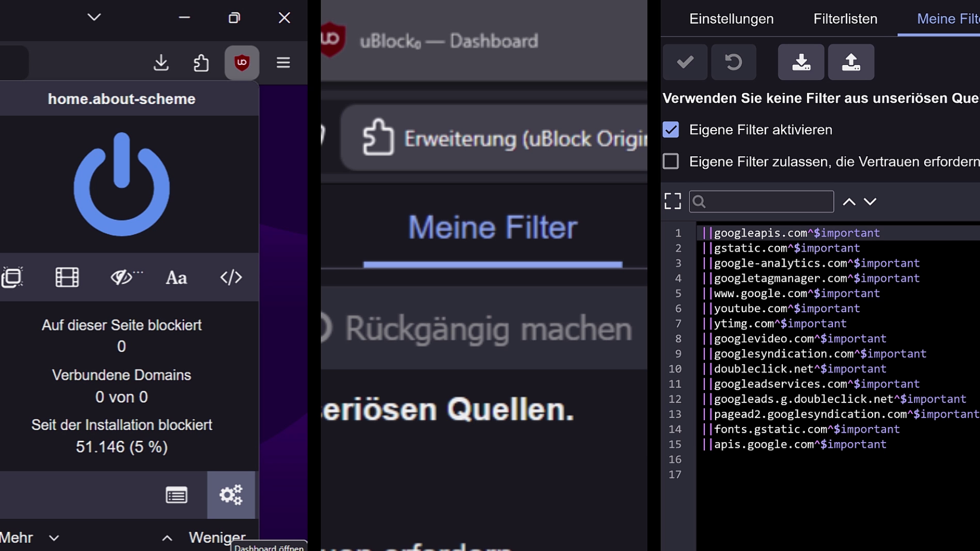Toggle remote fonts blocking Aa icon

(x=176, y=278)
